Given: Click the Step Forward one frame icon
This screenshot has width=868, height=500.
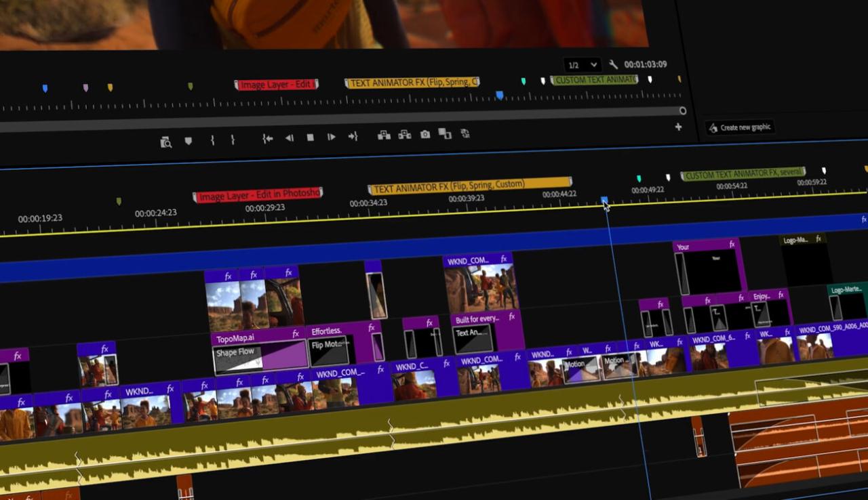Looking at the screenshot, I should [x=331, y=136].
